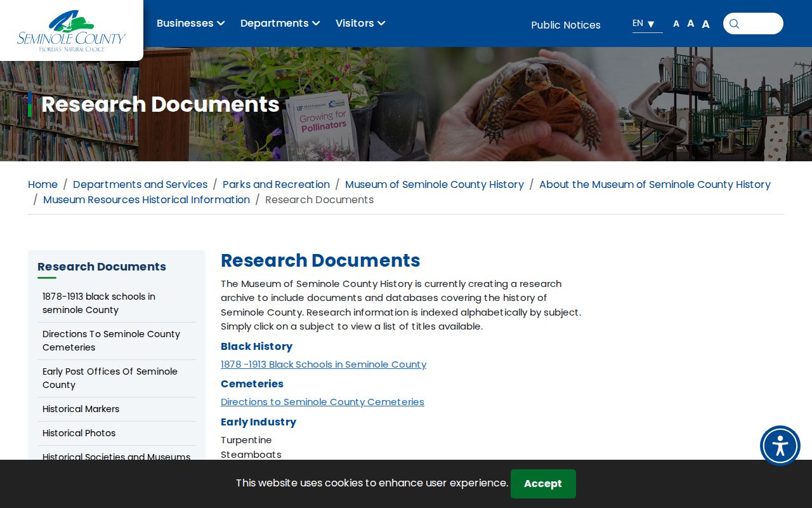
Task: Open the EN language dropdown
Action: [647, 24]
